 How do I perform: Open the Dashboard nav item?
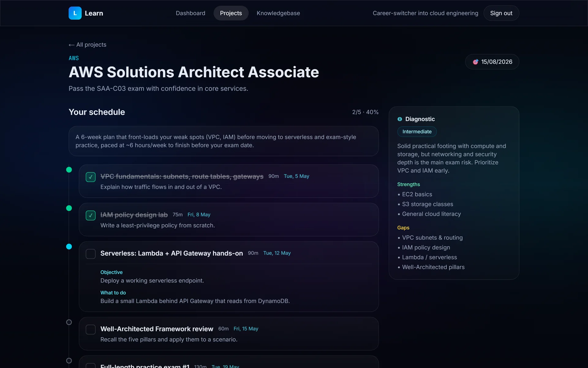click(x=190, y=13)
